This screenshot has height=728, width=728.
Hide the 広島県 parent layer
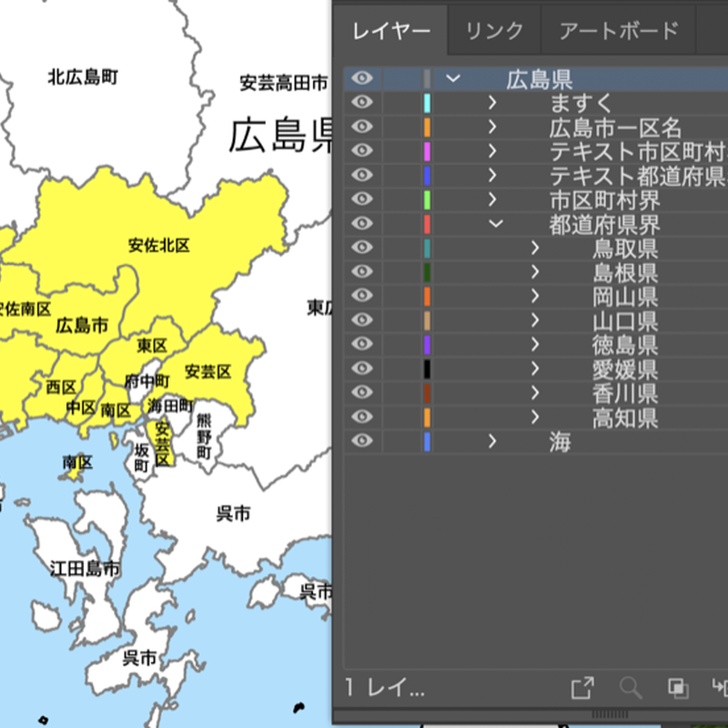click(362, 79)
